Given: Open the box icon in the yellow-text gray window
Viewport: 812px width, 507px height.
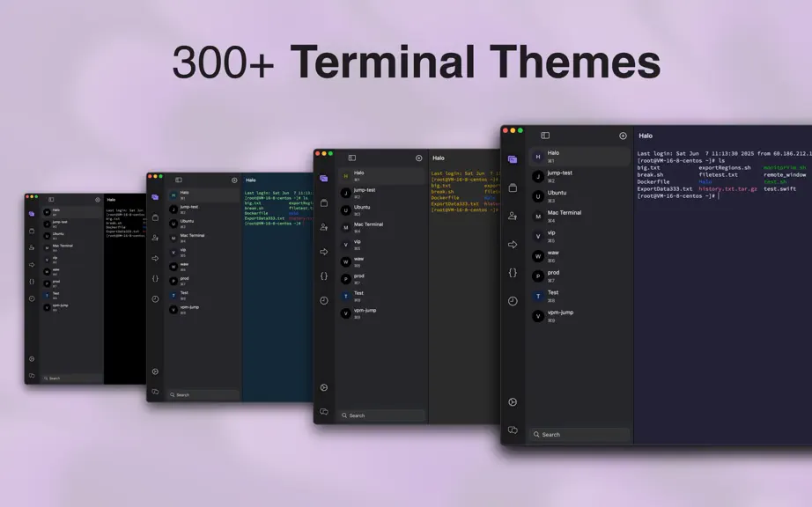Looking at the screenshot, I should tap(324, 202).
